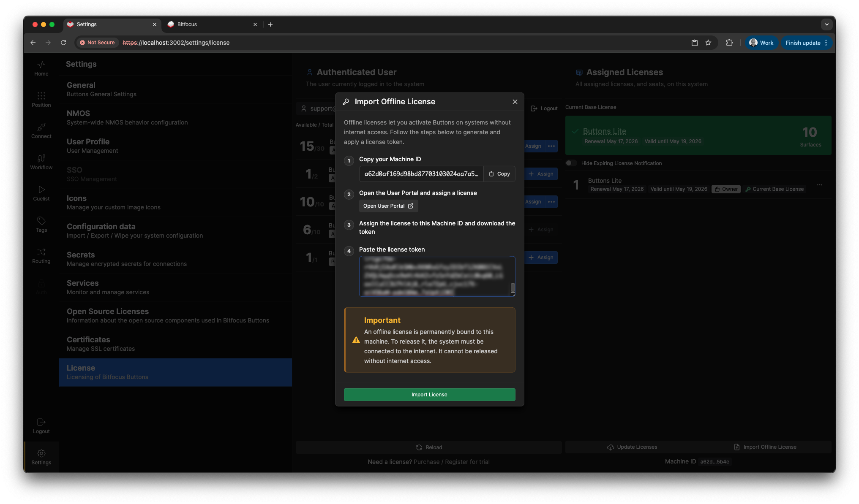Open Open Source Licenses section
Image resolution: width=859 pixels, height=504 pixels.
[175, 316]
